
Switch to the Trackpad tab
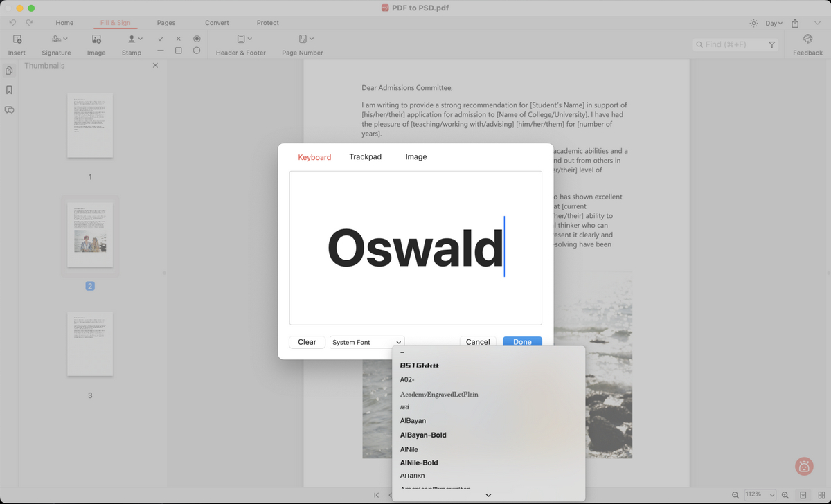(x=366, y=157)
